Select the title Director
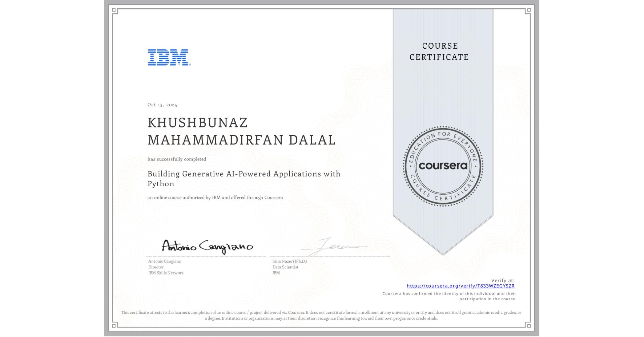 (x=156, y=267)
